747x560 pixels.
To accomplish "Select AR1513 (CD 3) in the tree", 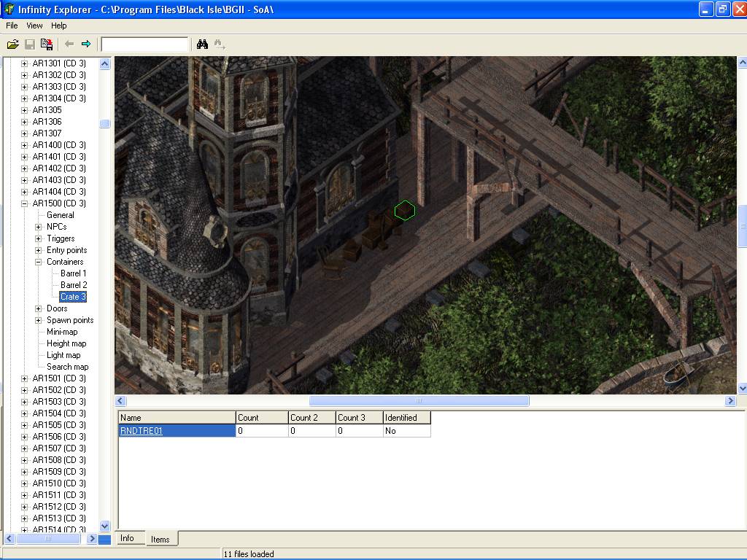I will pyautogui.click(x=59, y=518).
